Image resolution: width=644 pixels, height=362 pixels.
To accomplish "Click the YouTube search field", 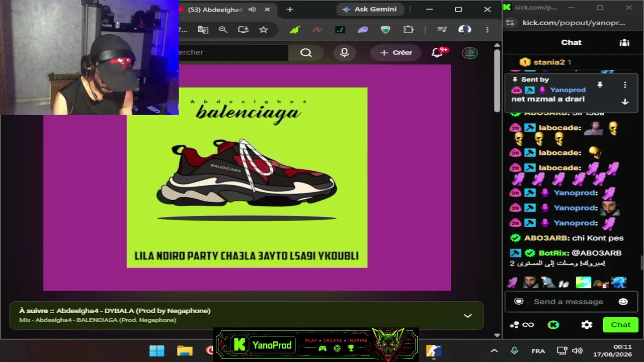I will coord(233,52).
